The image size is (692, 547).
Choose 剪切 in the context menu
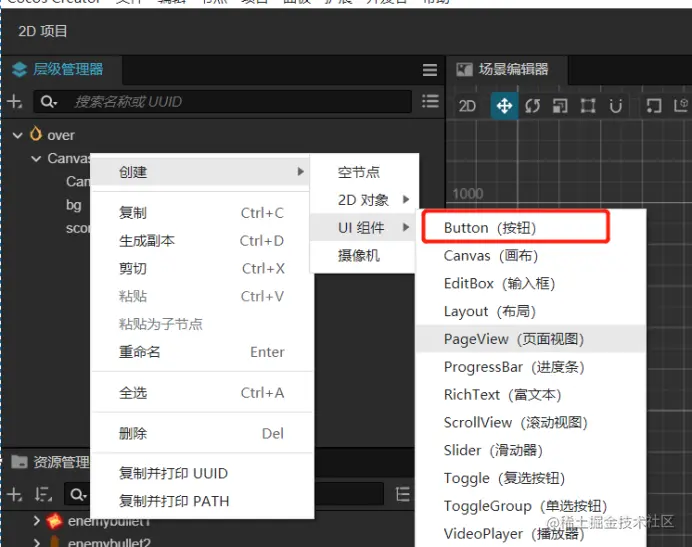click(201, 268)
